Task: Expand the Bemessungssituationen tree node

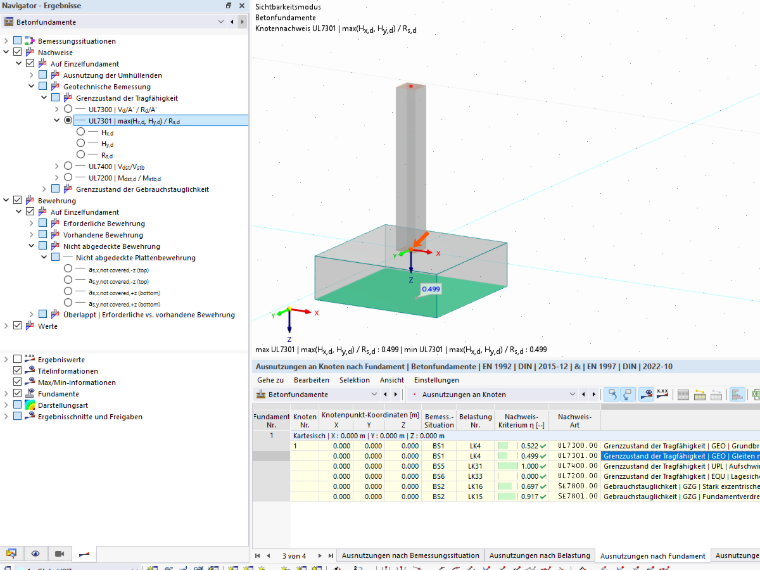Action: click(6, 41)
